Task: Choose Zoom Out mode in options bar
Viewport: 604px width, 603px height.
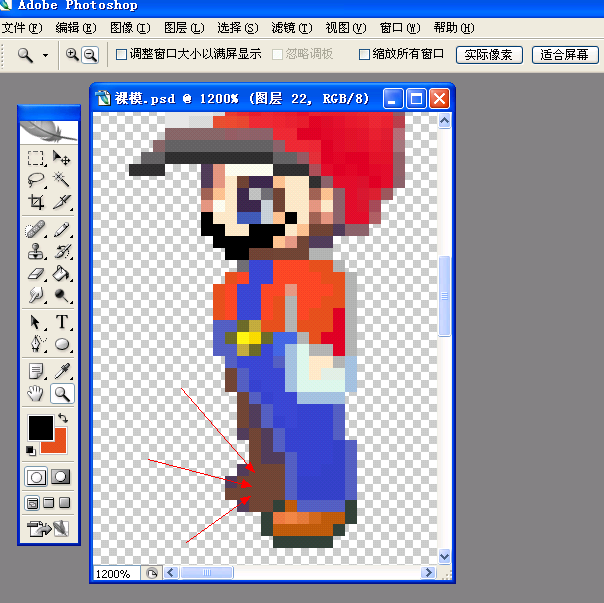Action: click(90, 54)
